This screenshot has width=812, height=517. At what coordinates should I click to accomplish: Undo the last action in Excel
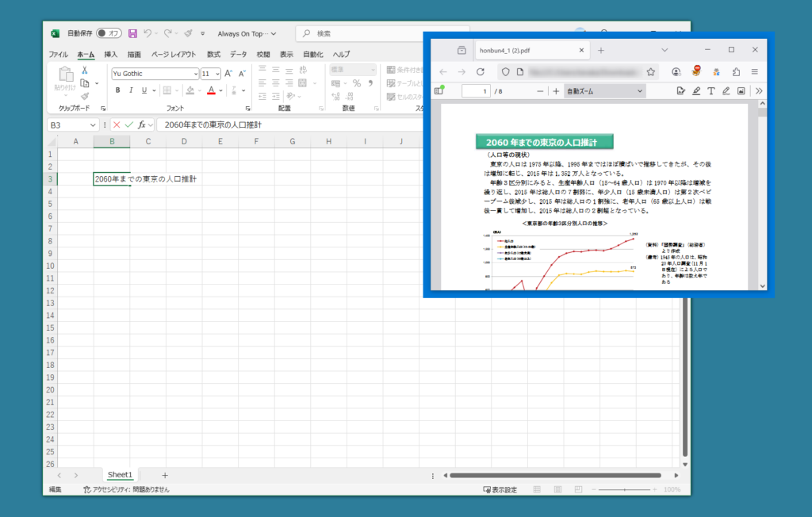[x=147, y=33]
